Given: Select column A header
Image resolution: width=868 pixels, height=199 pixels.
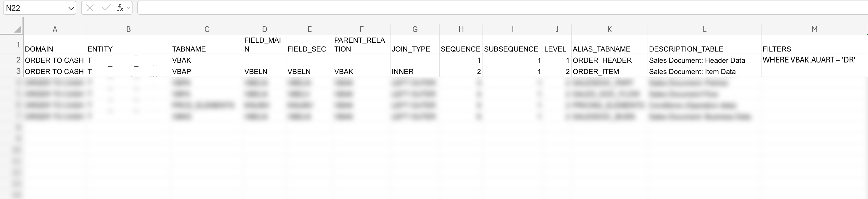Looking at the screenshot, I should click(55, 29).
